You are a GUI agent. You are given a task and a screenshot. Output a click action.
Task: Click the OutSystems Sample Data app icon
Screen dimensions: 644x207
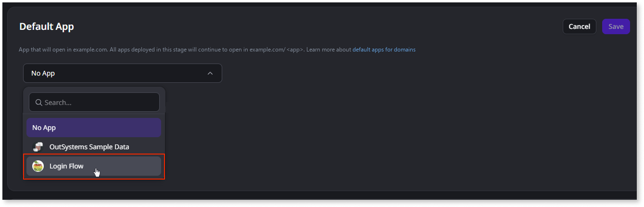coord(38,147)
